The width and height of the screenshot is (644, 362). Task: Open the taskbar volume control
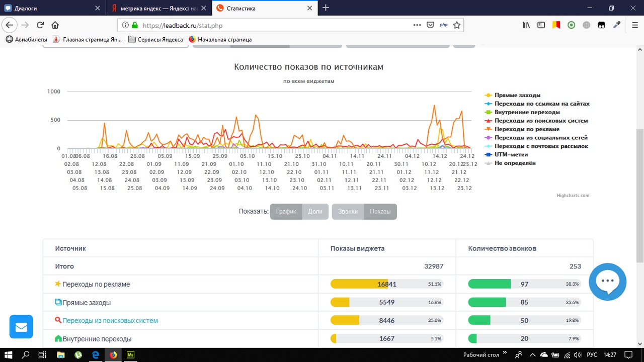pos(578,354)
